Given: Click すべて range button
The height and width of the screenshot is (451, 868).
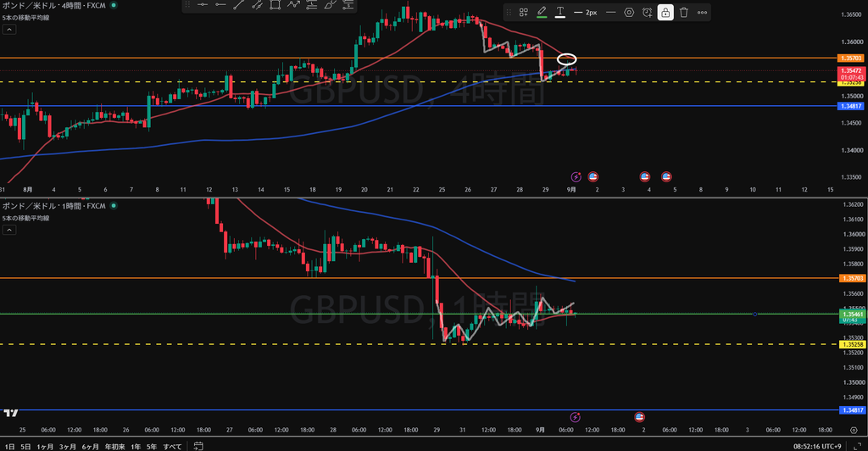Looking at the screenshot, I should pos(172,447).
